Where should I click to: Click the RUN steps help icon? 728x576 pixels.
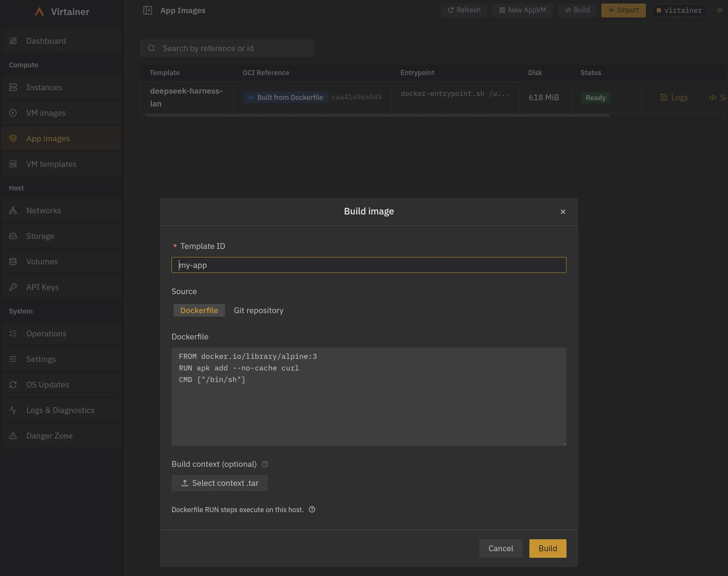click(312, 510)
